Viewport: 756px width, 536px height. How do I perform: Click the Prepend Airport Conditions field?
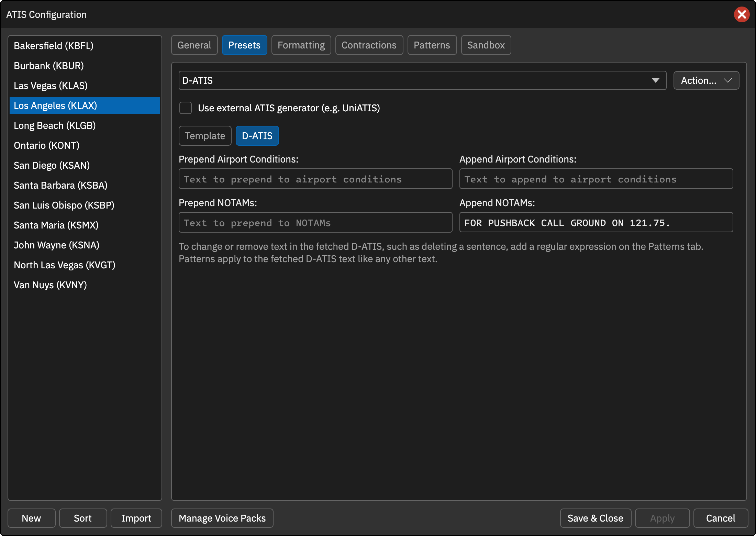pyautogui.click(x=315, y=179)
